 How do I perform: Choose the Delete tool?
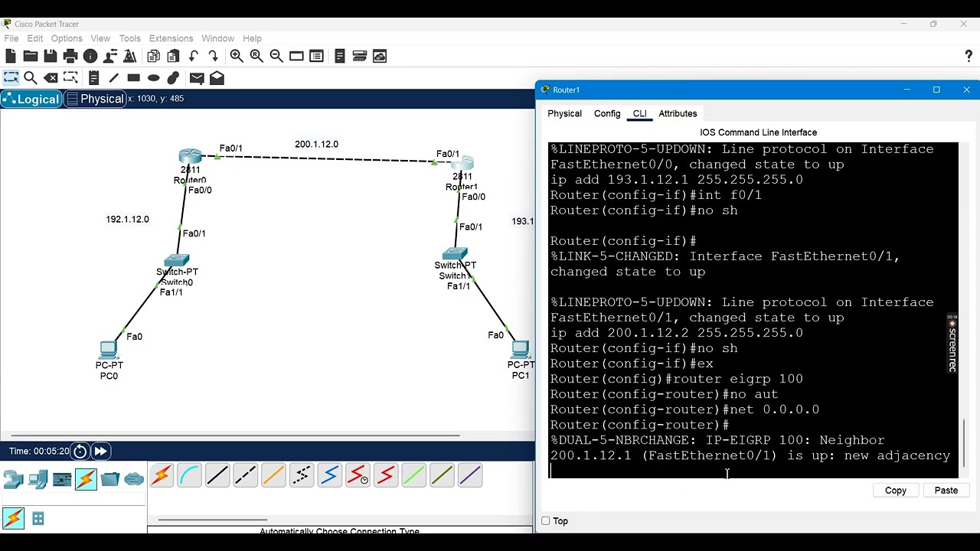coord(51,78)
